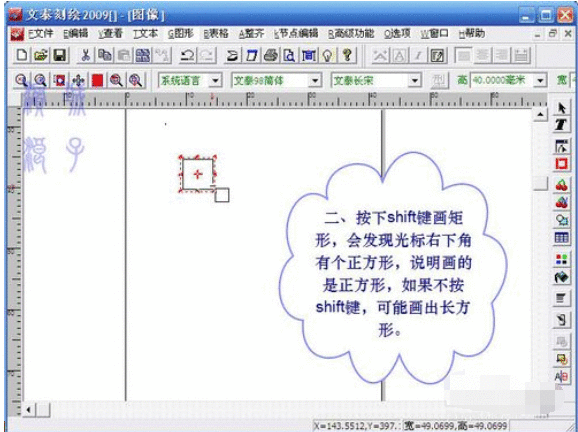Select the arrow pointer selection tool
This screenshot has width=578, height=432.
coord(561,108)
